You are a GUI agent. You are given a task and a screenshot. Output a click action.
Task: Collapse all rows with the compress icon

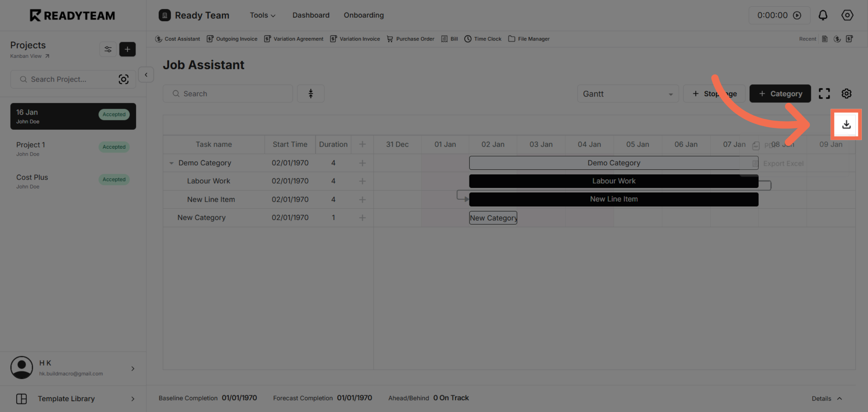click(x=310, y=93)
